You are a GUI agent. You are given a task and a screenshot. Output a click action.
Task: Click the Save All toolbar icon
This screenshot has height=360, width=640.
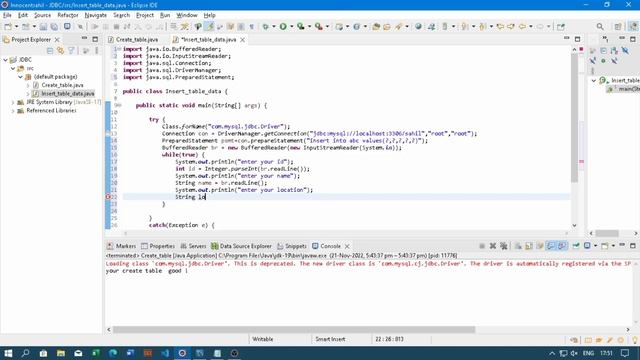coord(54,27)
